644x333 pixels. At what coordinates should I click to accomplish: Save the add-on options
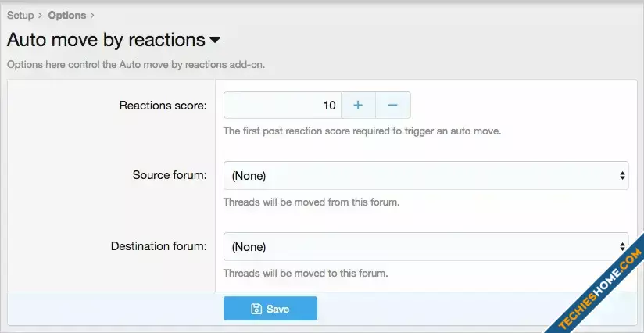pos(270,309)
